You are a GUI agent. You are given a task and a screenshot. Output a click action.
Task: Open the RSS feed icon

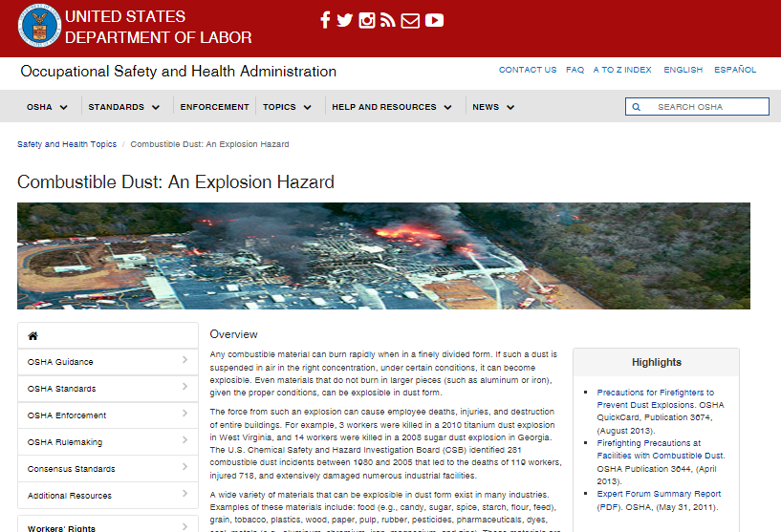pyautogui.click(x=387, y=20)
